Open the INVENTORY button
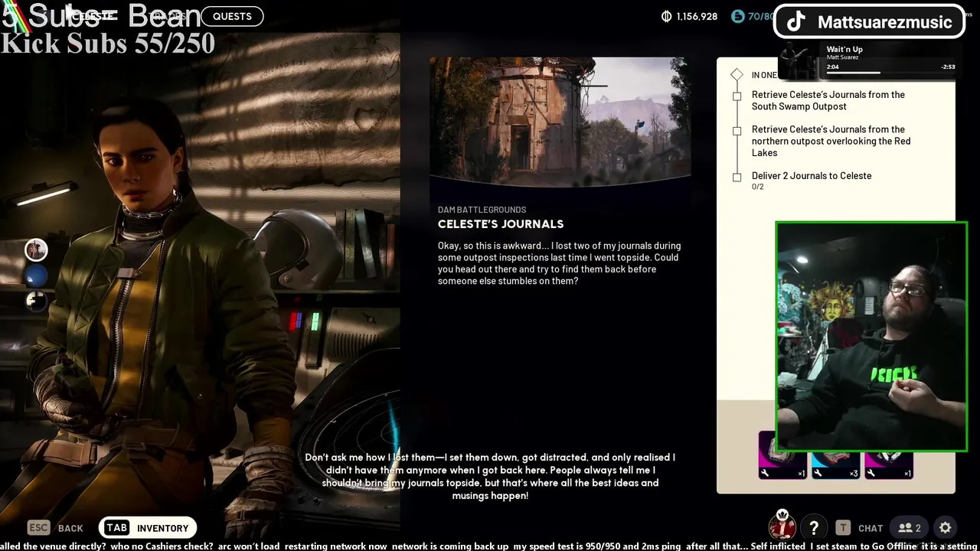The width and height of the screenshot is (980, 551). [x=148, y=527]
